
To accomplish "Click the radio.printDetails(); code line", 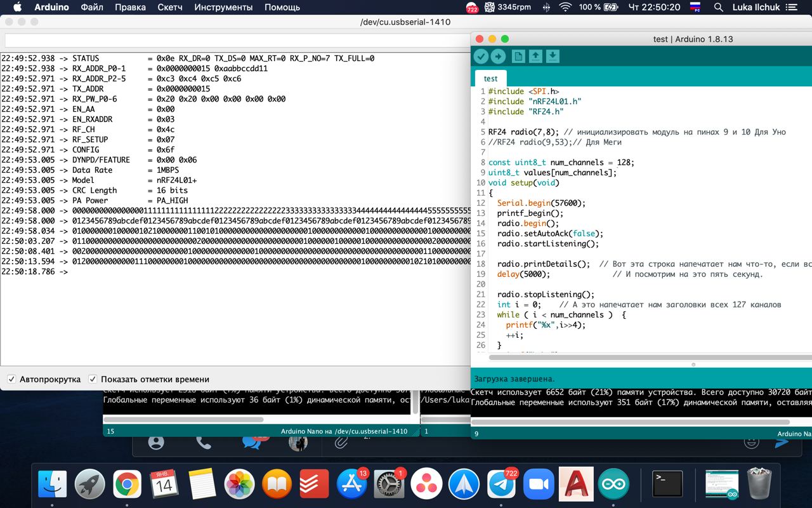I will tap(544, 264).
